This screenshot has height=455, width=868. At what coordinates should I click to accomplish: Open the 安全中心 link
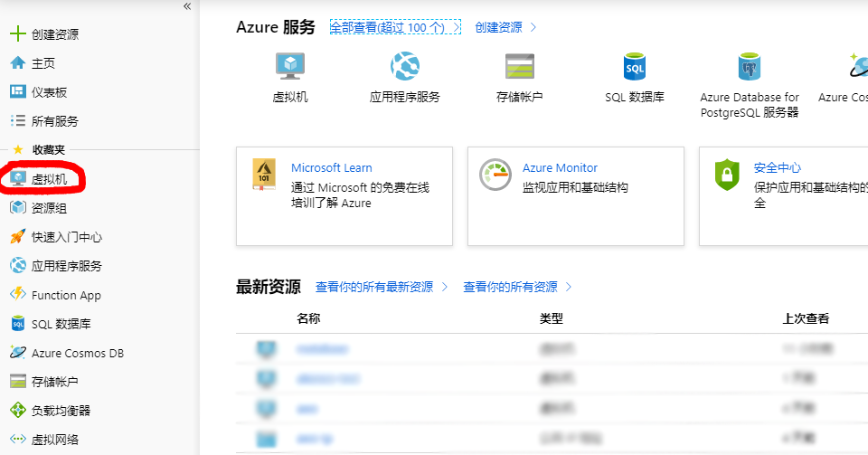tap(778, 167)
